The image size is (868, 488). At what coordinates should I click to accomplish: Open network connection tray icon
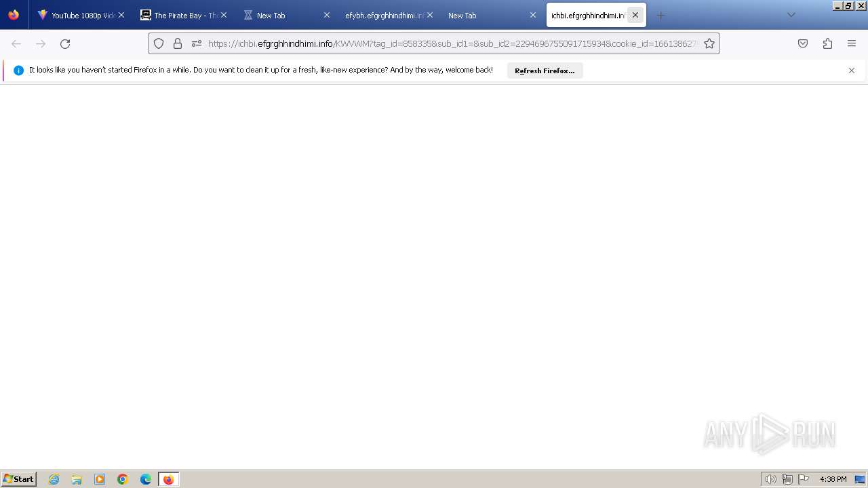[787, 479]
